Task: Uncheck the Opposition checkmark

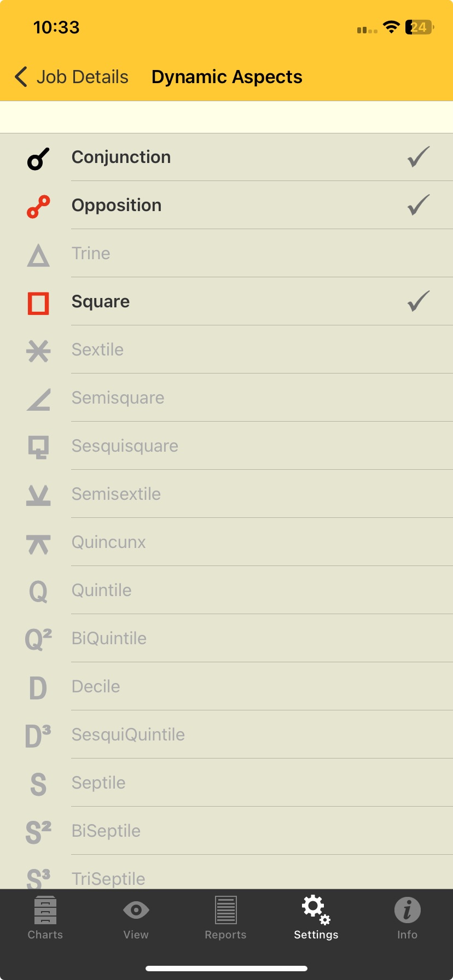Action: tap(419, 205)
